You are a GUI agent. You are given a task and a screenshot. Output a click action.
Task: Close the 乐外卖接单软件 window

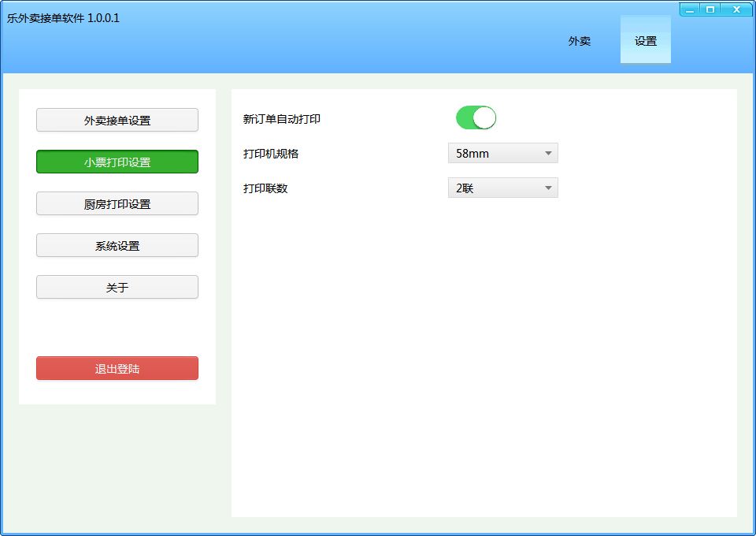[x=737, y=9]
